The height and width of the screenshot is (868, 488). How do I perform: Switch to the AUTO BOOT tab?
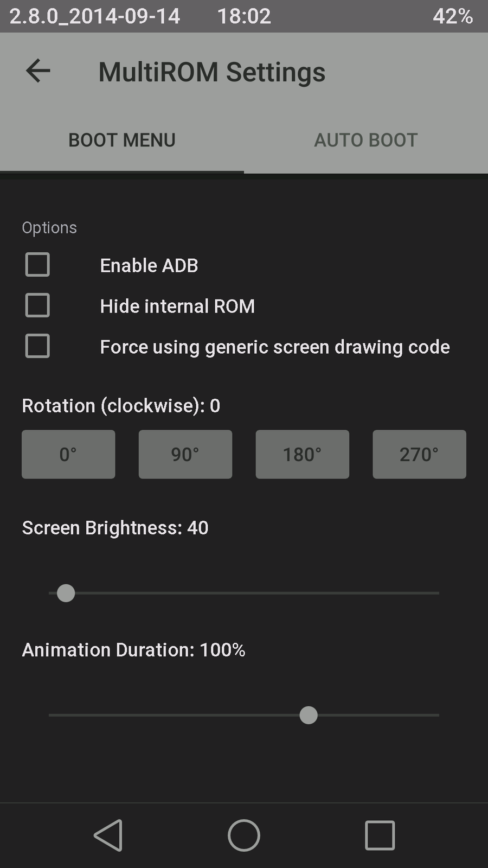366,140
